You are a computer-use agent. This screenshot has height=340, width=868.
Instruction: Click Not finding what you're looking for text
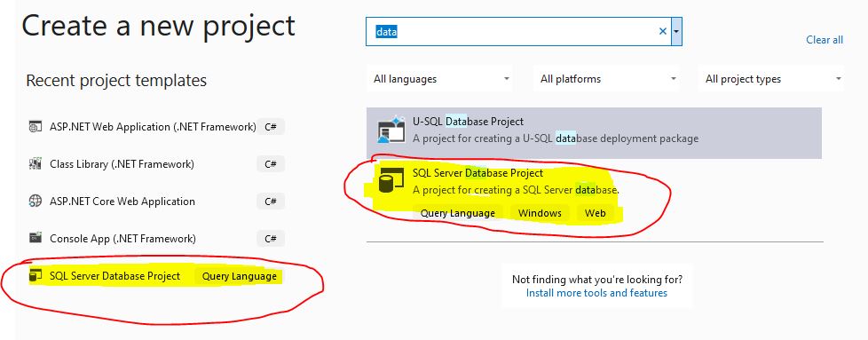point(596,279)
